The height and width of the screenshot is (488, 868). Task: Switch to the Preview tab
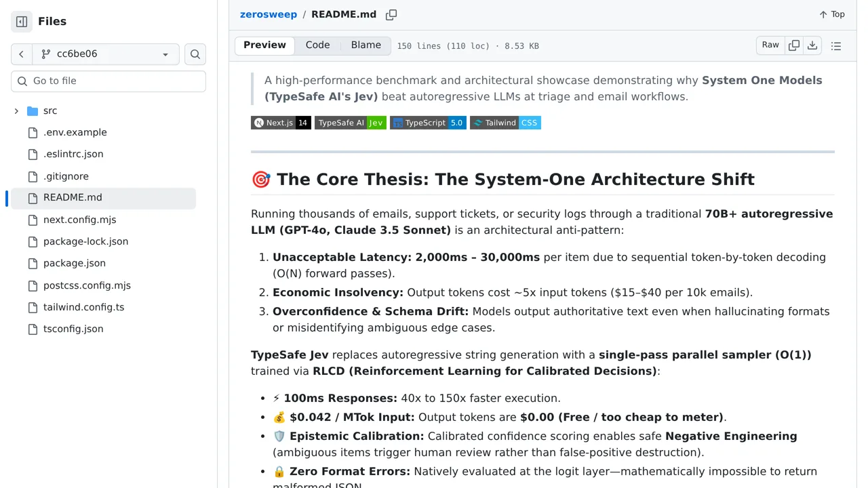[264, 45]
